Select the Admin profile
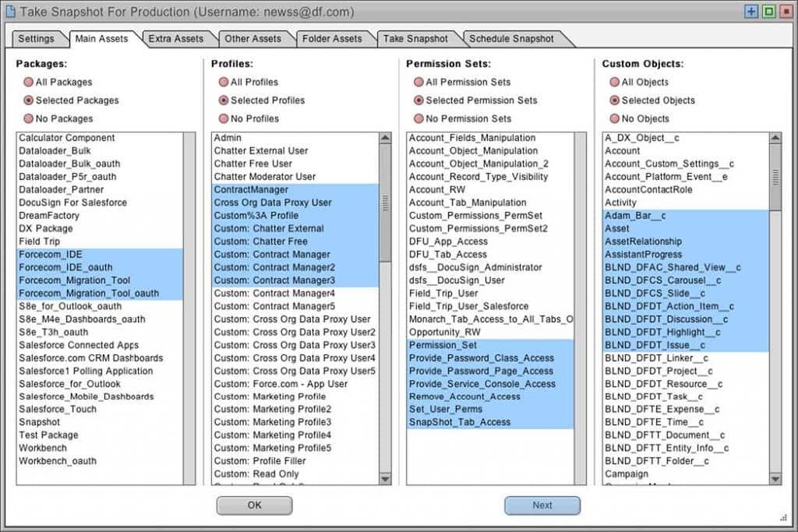Screen dimensions: 798x532 coord(295,138)
